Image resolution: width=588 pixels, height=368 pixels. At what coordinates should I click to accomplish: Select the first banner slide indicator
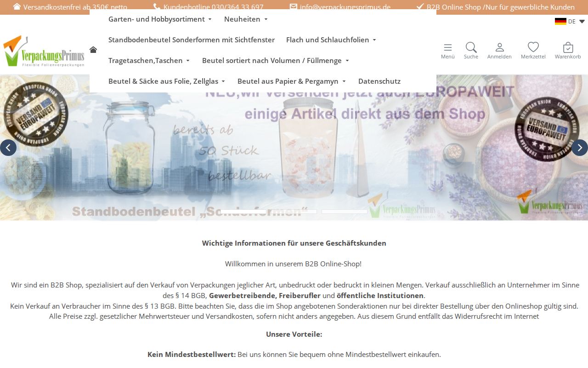(243, 212)
